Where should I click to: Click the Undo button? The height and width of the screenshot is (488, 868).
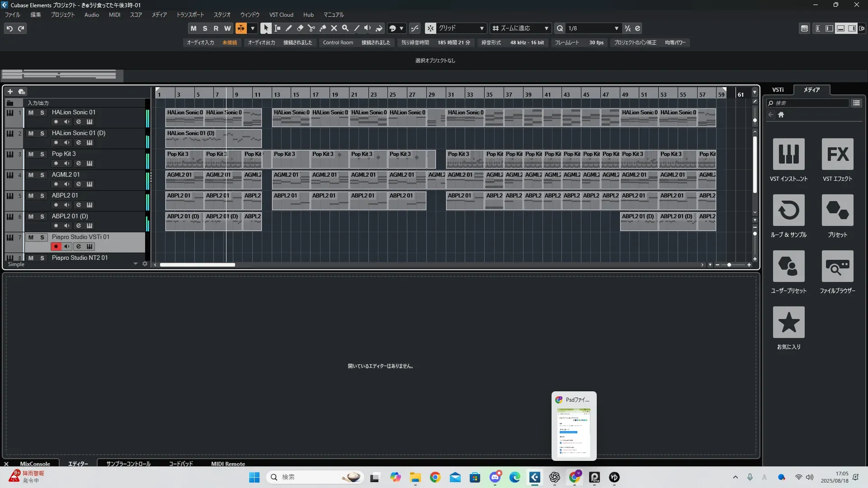pos(9,28)
